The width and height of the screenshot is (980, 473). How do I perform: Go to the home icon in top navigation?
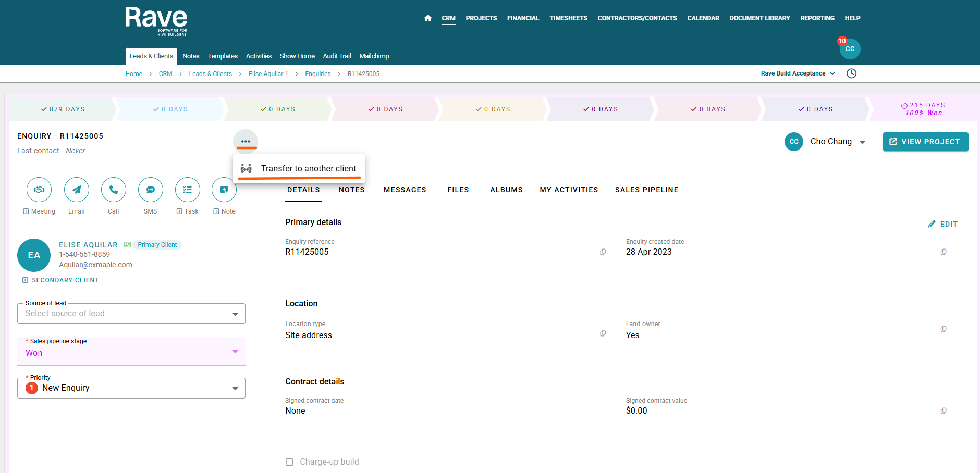click(428, 18)
